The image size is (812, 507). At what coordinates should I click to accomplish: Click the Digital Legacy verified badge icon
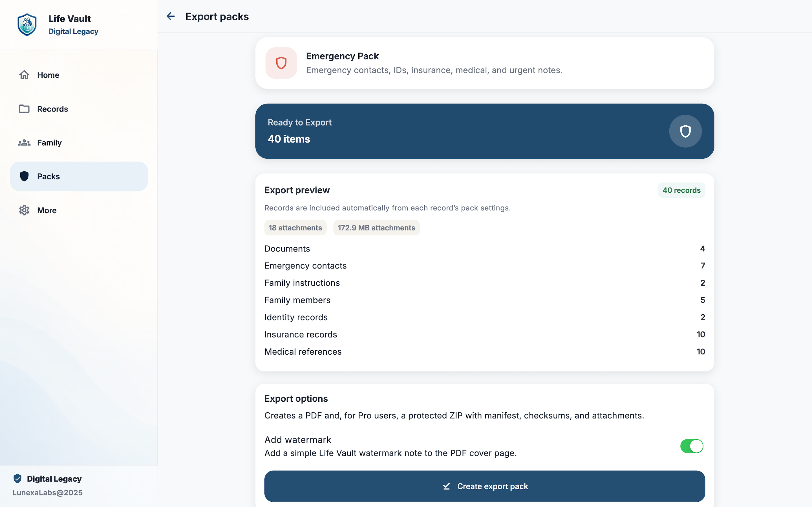[17, 479]
